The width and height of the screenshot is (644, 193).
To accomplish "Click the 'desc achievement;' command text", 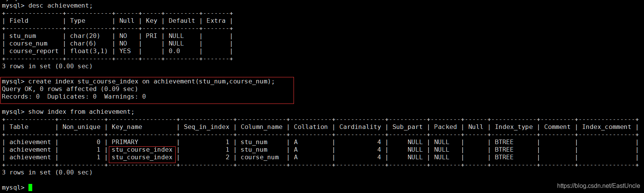I will (x=60, y=6).
